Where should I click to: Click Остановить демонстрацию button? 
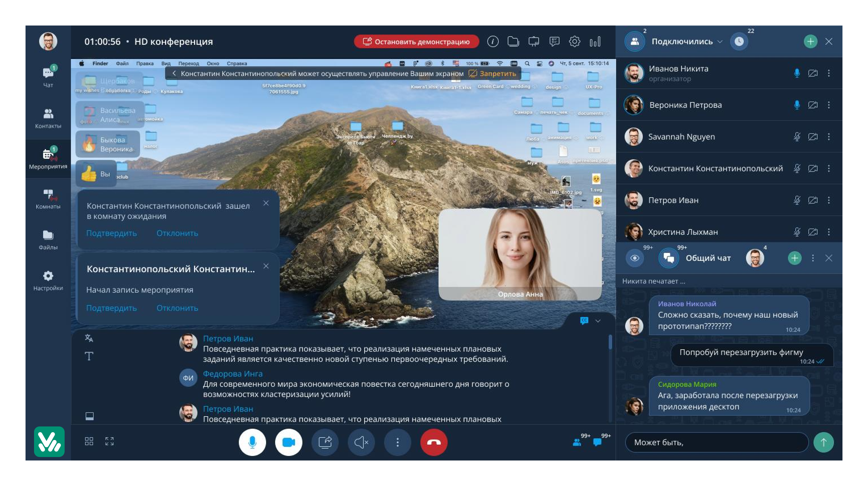416,41
